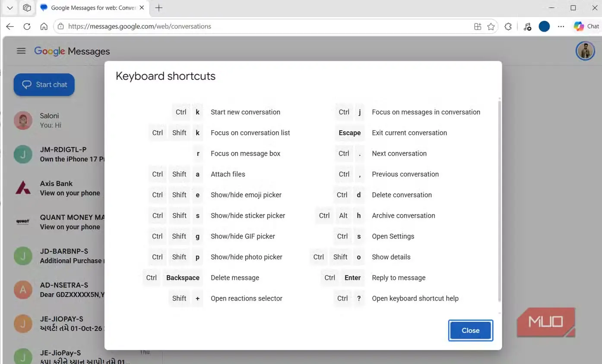This screenshot has width=602, height=364.
Task: Open Copilot Chat in the toolbar
Action: 586,26
